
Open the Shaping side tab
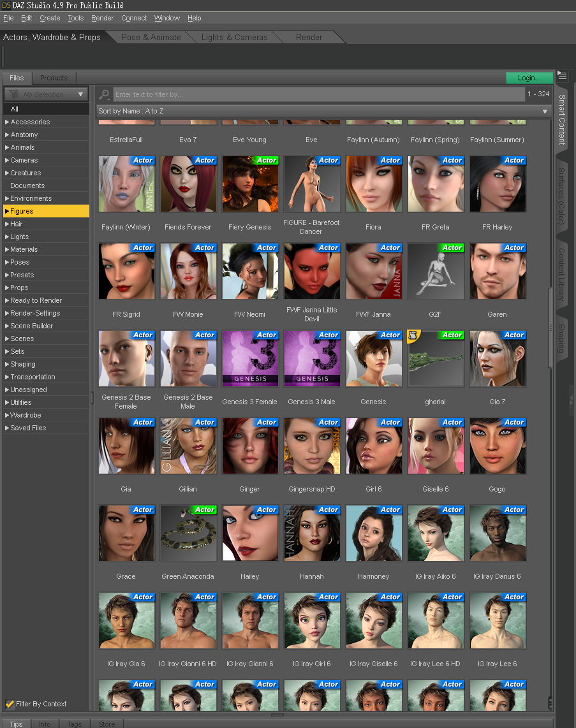(x=562, y=339)
